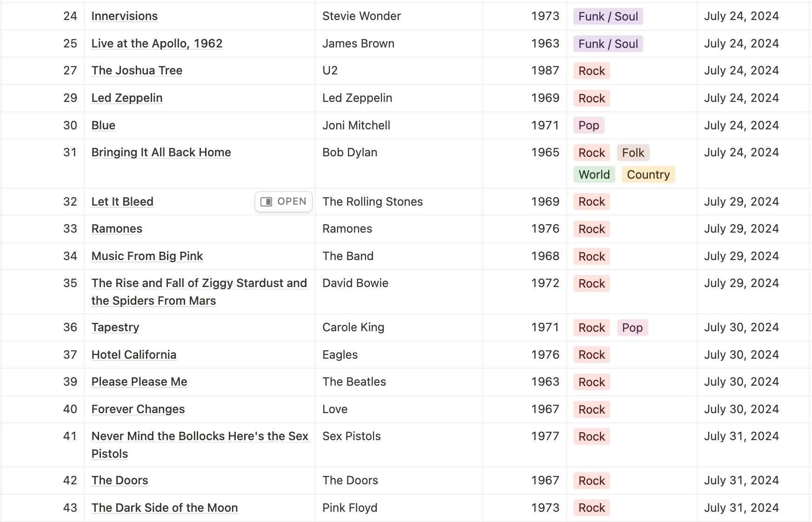Select the Bob Dylan artist cell
812x522 pixels.
(x=399, y=164)
